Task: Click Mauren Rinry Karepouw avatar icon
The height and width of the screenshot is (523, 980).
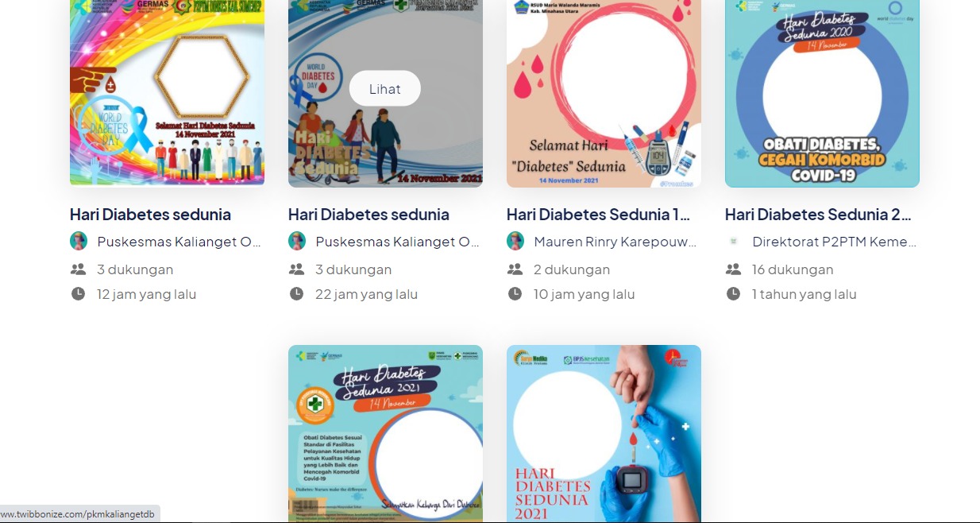Action: (x=515, y=241)
